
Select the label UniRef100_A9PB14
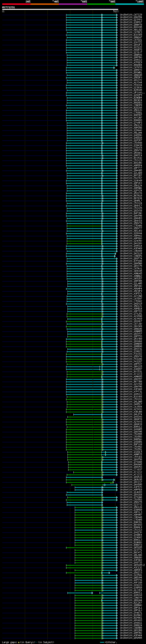131,309
